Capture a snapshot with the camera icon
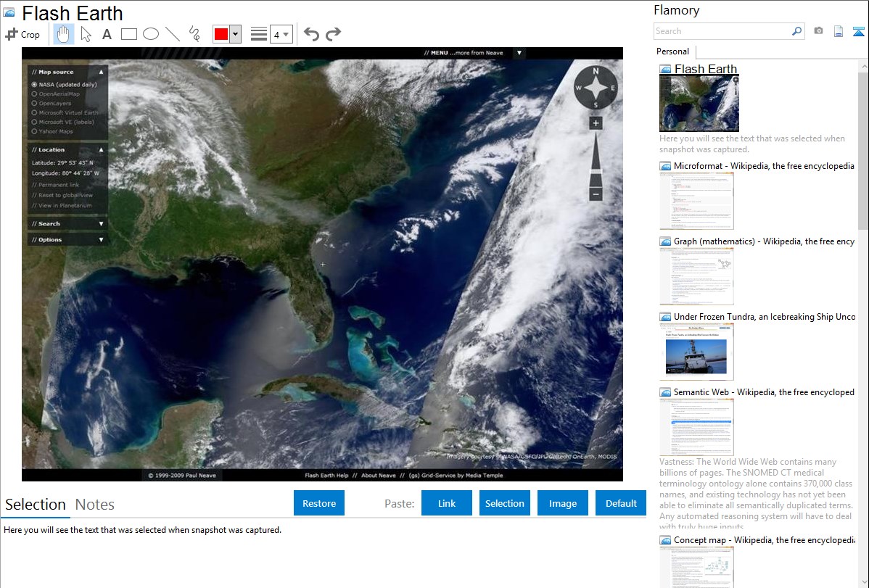 coord(818,31)
